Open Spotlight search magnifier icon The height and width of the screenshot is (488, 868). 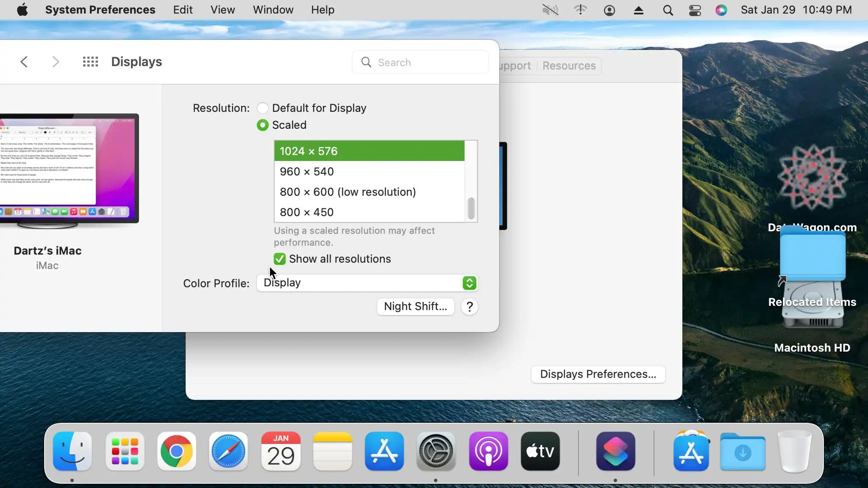point(668,10)
